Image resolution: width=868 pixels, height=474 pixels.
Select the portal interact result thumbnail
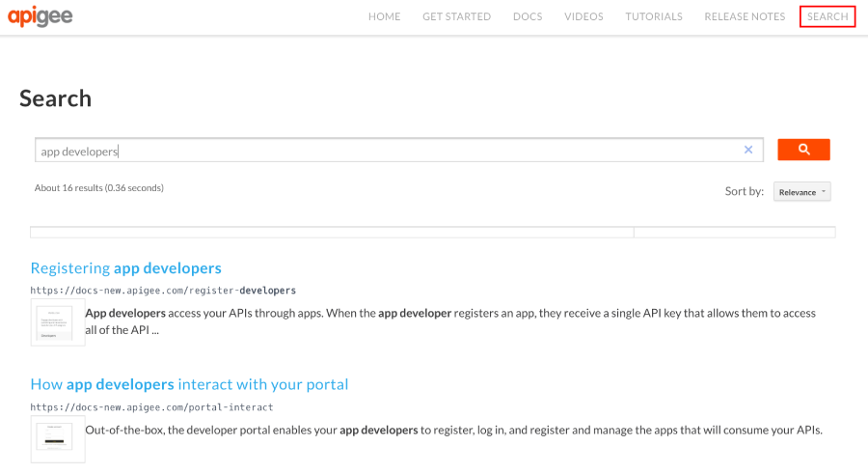click(58, 439)
